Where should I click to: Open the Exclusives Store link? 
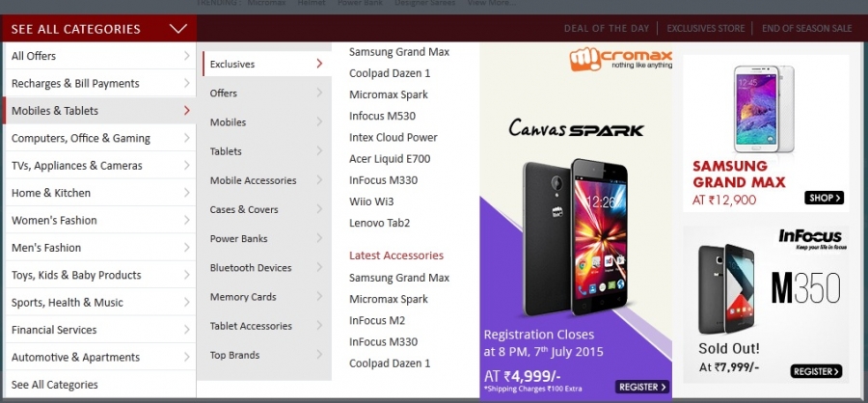(x=705, y=28)
